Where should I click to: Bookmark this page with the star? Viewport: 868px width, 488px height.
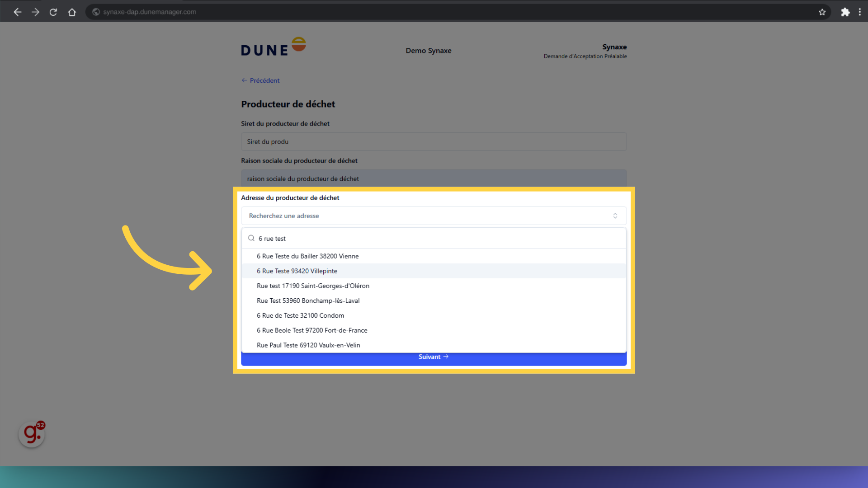click(x=822, y=12)
